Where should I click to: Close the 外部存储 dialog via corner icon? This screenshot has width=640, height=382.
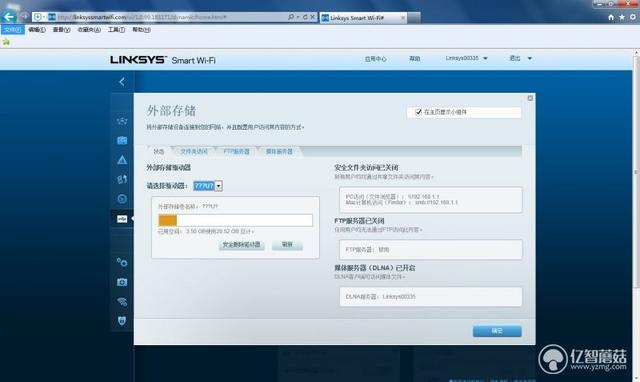click(530, 98)
